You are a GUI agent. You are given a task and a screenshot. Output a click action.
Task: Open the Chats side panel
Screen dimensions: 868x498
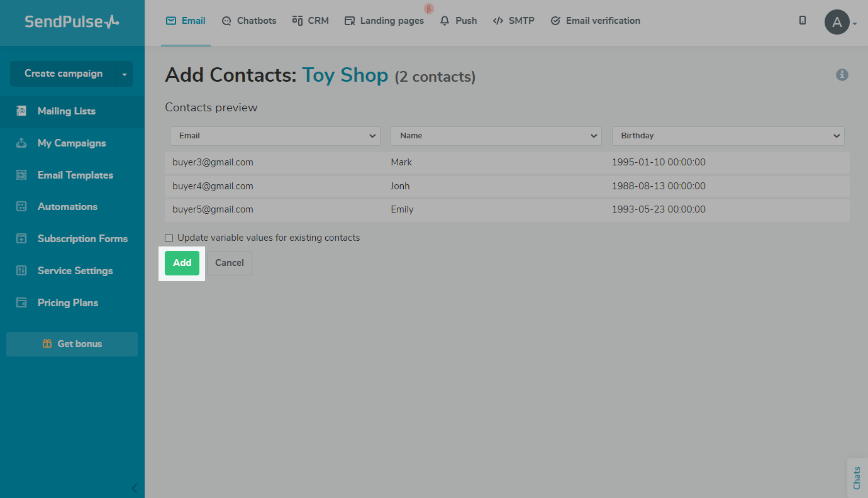857,477
